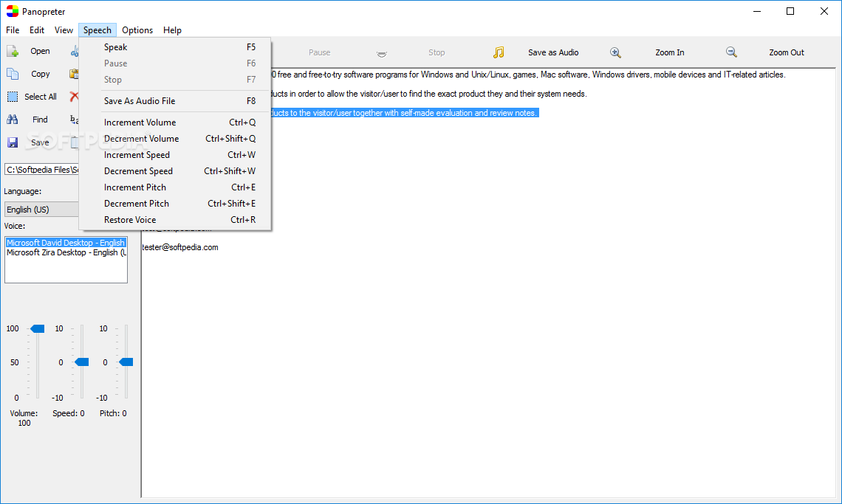
Task: Open the View menu
Action: tap(64, 30)
